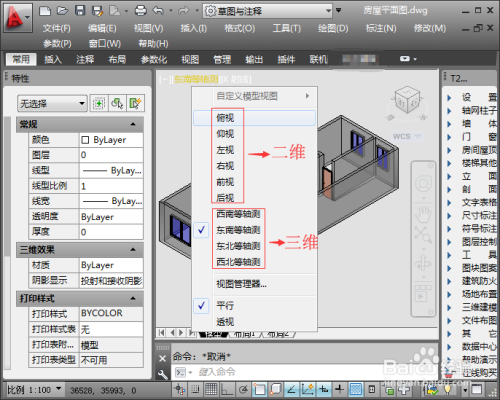
Task: Choose 东北等轴测 from the view menu
Action: click(254, 246)
